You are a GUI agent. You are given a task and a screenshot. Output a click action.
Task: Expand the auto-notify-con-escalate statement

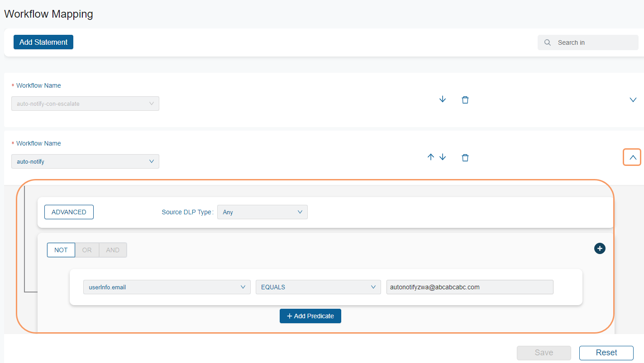(633, 100)
